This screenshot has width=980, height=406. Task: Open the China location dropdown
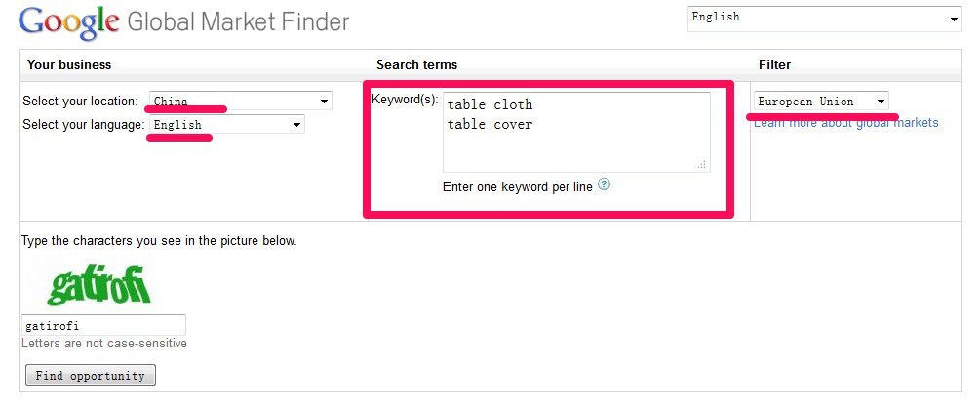(241, 101)
